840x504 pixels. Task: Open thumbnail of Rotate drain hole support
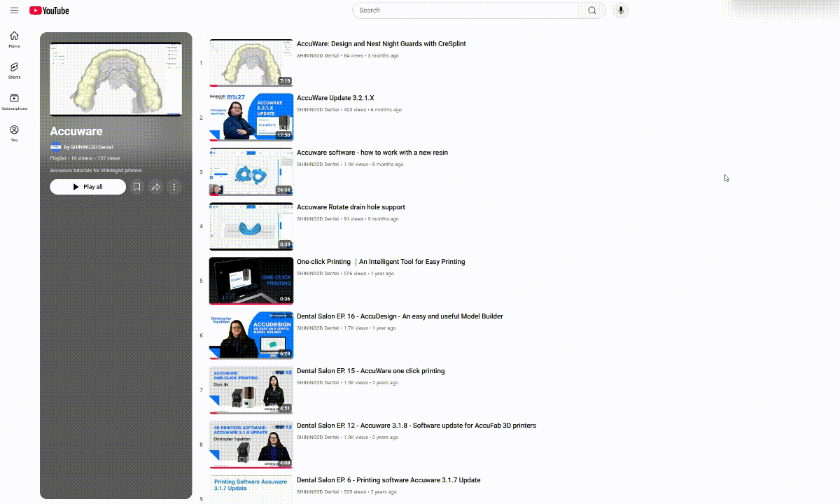click(x=251, y=227)
